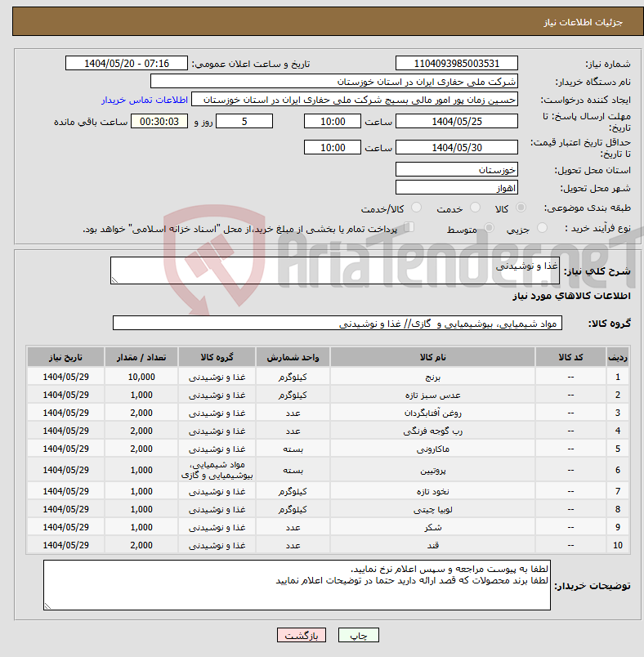Click the برنج item name cell
644x657 pixels.
433,377
